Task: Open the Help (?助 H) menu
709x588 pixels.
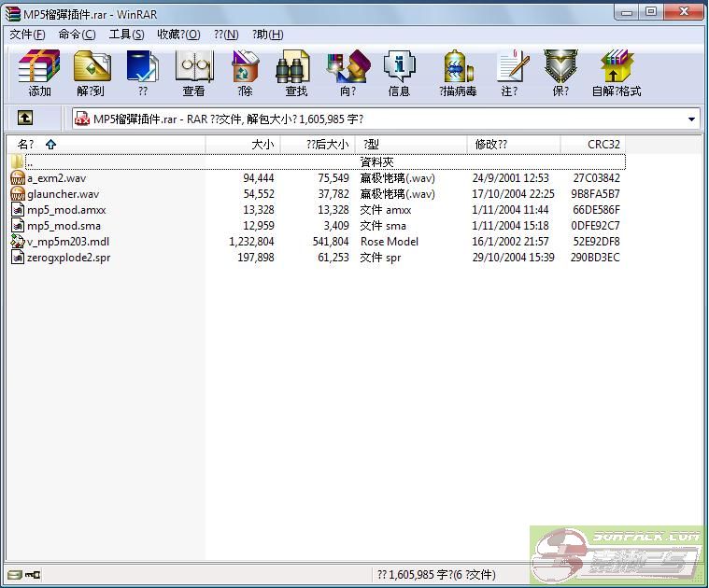Action: tap(268, 35)
